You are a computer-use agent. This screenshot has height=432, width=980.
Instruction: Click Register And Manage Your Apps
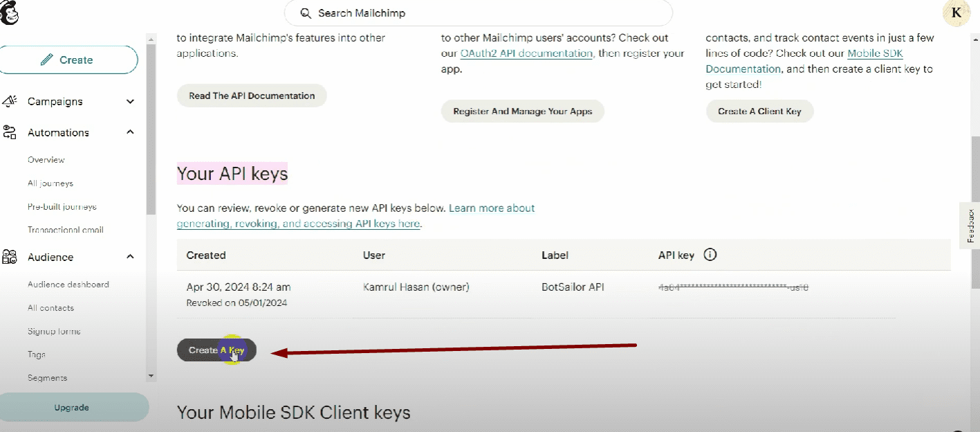[x=522, y=111]
